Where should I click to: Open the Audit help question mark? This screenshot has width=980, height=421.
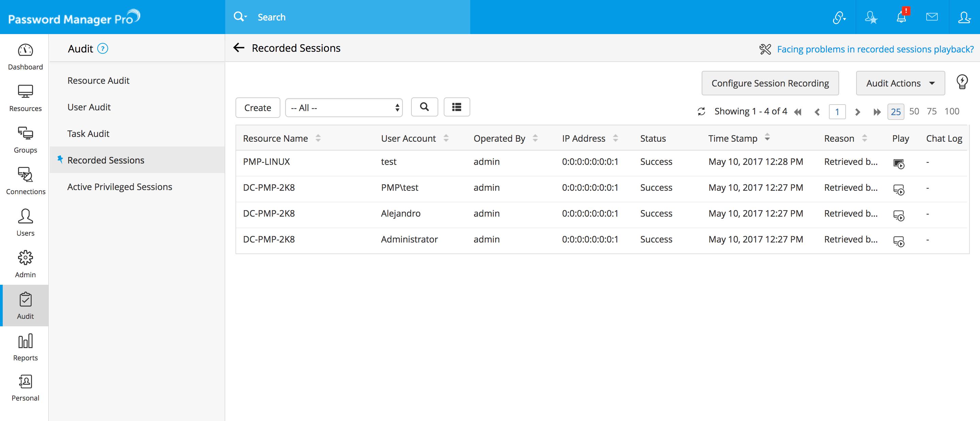[103, 49]
